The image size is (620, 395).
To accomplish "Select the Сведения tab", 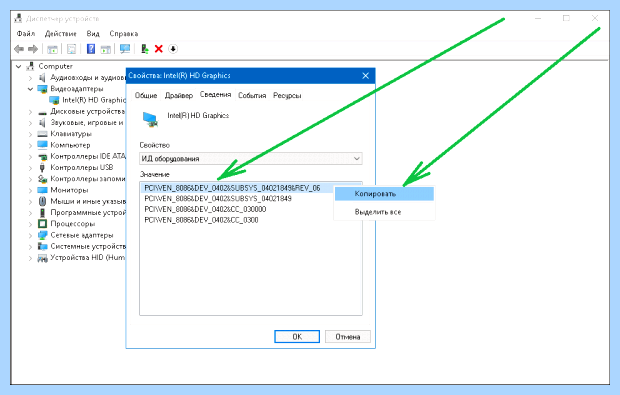I will 215,94.
